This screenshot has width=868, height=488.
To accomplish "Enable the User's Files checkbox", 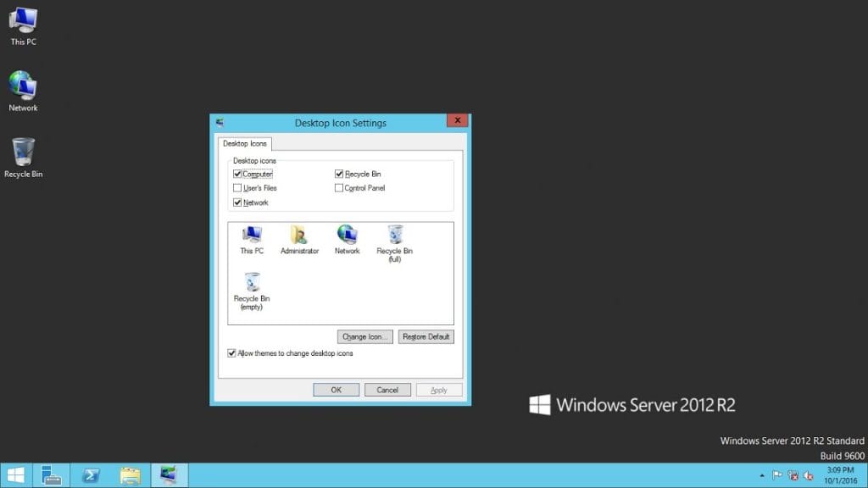I will pos(237,188).
